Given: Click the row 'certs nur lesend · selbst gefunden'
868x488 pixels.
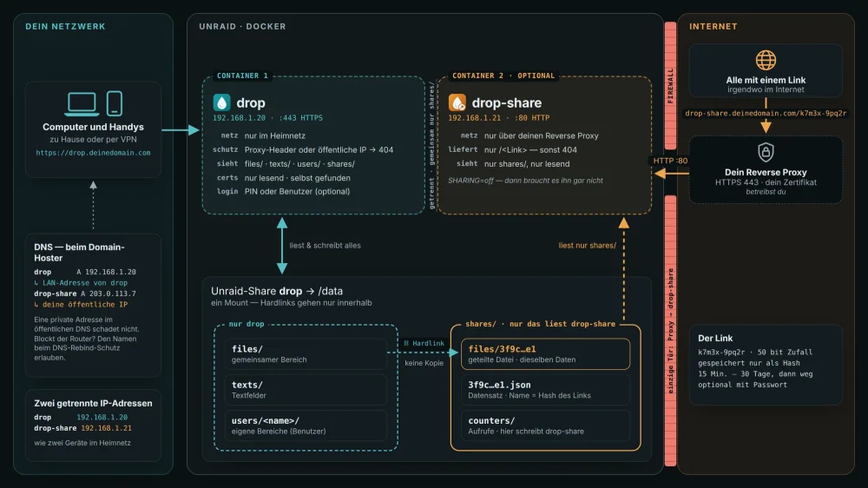Looking at the screenshot, I should coord(284,178).
